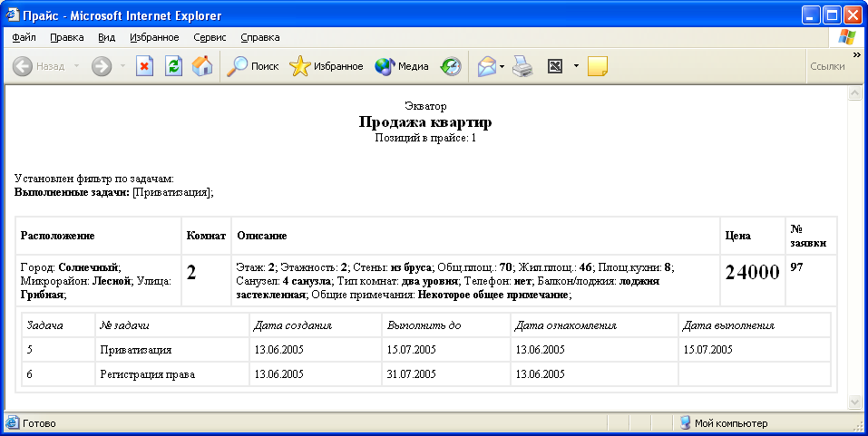Click the Internet Explorer title bar icon
This screenshot has height=436, width=868.
point(12,15)
